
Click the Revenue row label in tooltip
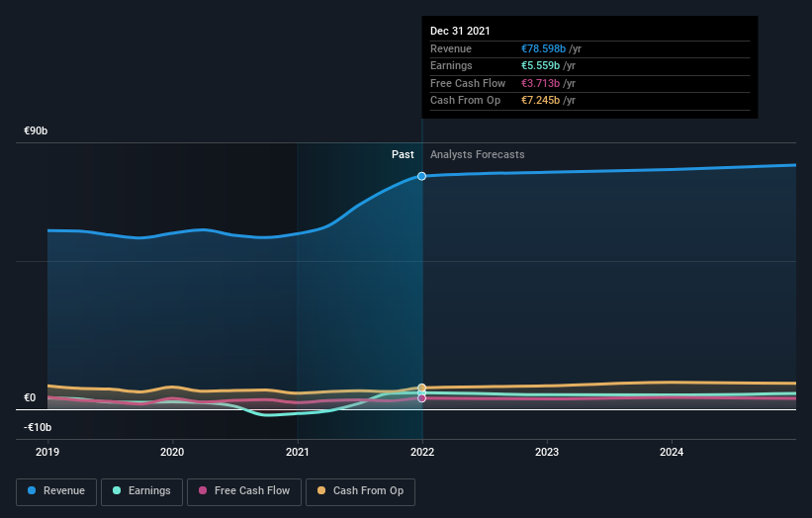tap(451, 48)
